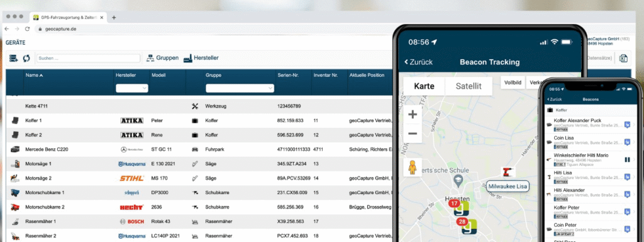Open Koffer Alexander Puck beacon entry
This screenshot has height=242, width=644.
[591, 124]
